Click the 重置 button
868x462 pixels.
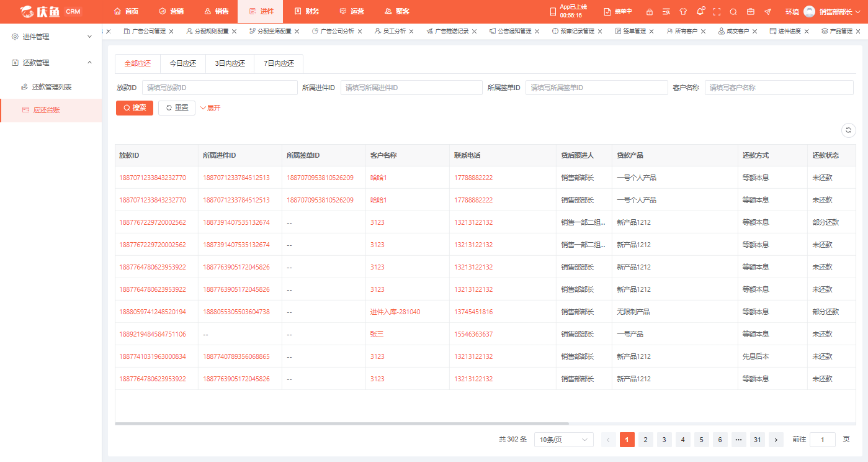click(177, 108)
